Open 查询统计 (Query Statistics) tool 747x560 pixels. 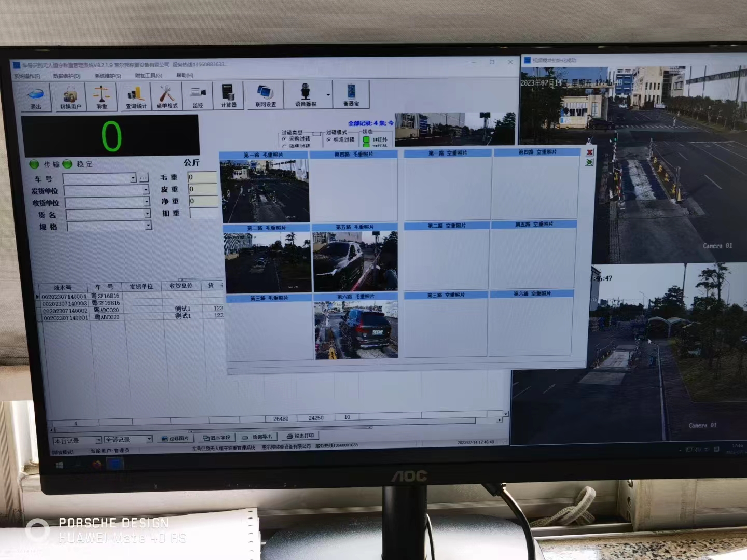[135, 96]
